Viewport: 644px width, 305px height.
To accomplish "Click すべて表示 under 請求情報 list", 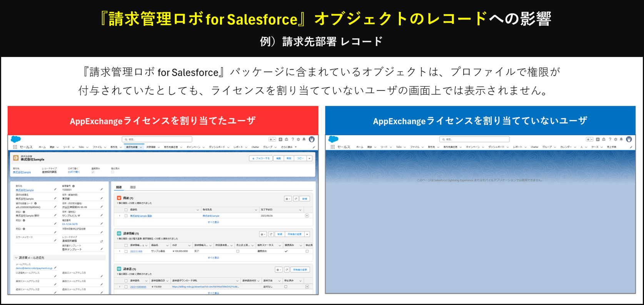I will point(214,258).
